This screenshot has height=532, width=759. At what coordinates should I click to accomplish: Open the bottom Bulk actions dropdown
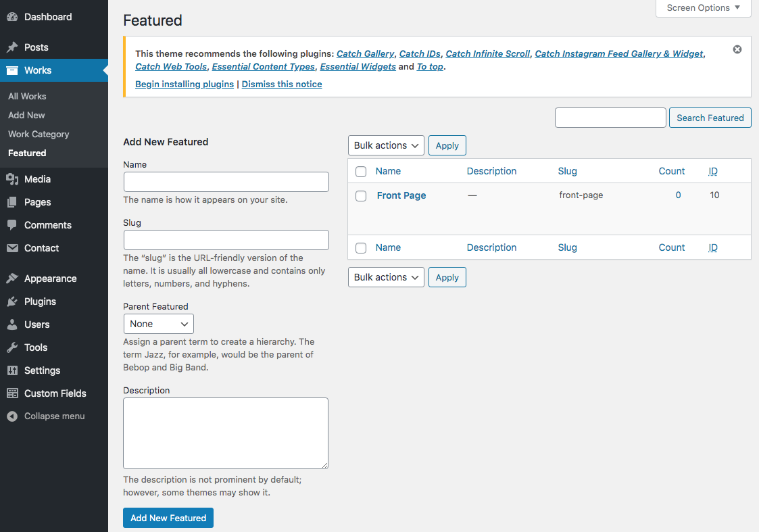[386, 277]
